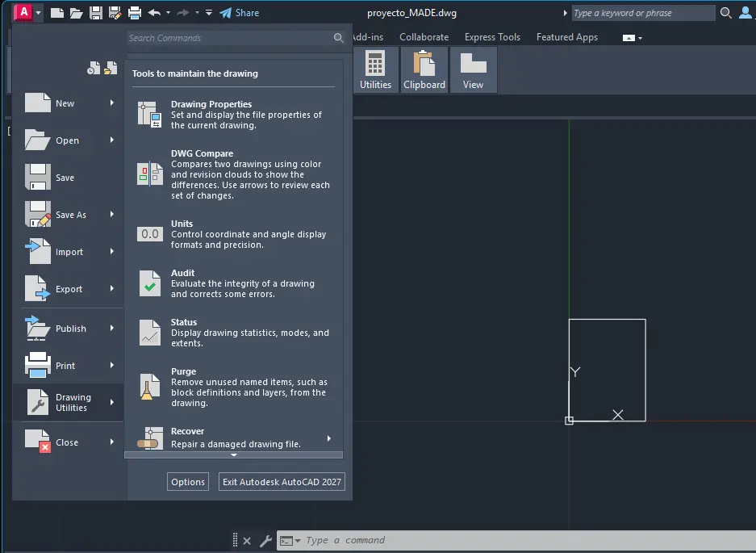This screenshot has height=553, width=756.
Task: Click the Recover bandage icon
Action: click(x=149, y=438)
